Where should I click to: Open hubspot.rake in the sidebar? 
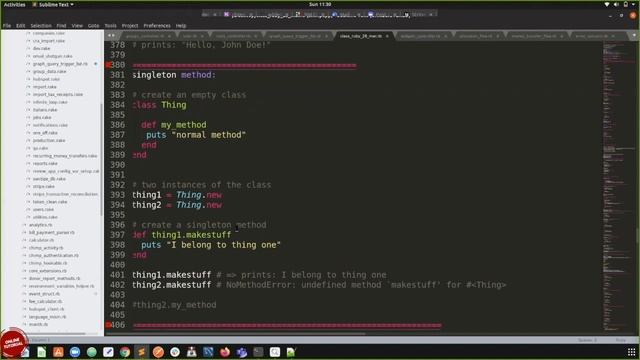click(47, 79)
